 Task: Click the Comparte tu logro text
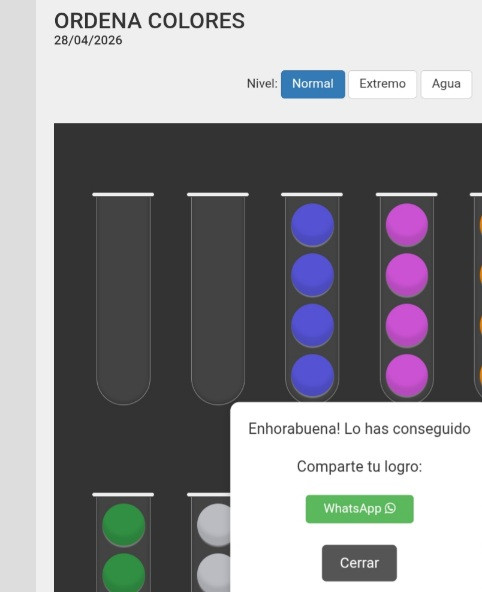(359, 467)
